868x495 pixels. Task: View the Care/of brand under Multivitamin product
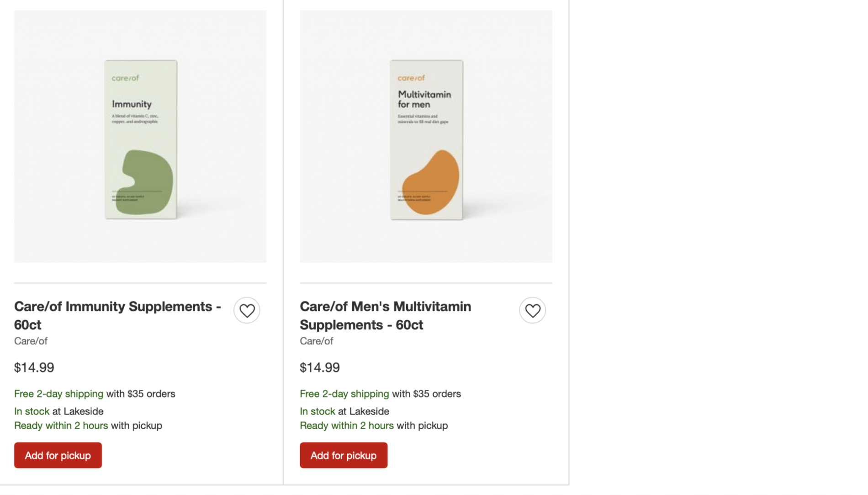(316, 341)
